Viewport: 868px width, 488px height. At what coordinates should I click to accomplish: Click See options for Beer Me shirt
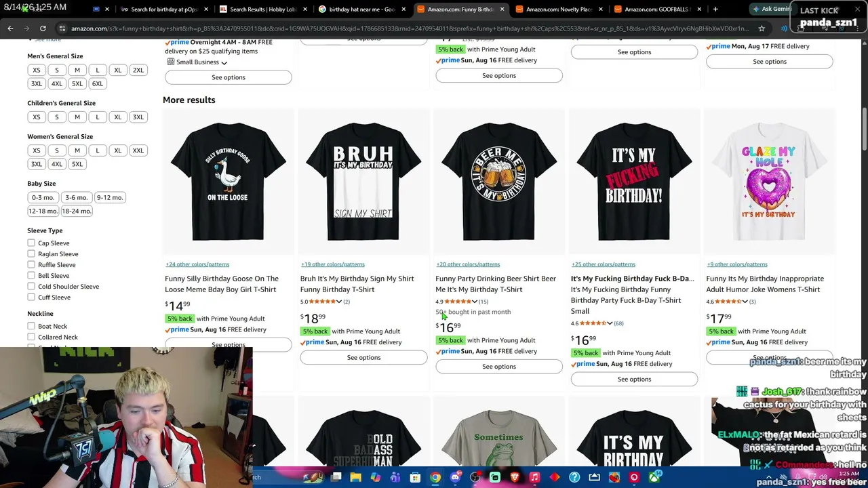[499, 367]
